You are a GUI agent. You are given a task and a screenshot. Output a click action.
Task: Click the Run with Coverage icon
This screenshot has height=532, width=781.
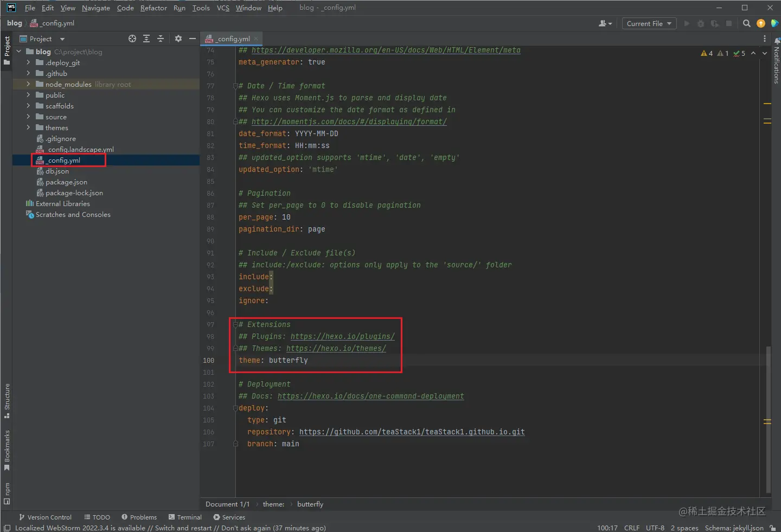click(715, 23)
